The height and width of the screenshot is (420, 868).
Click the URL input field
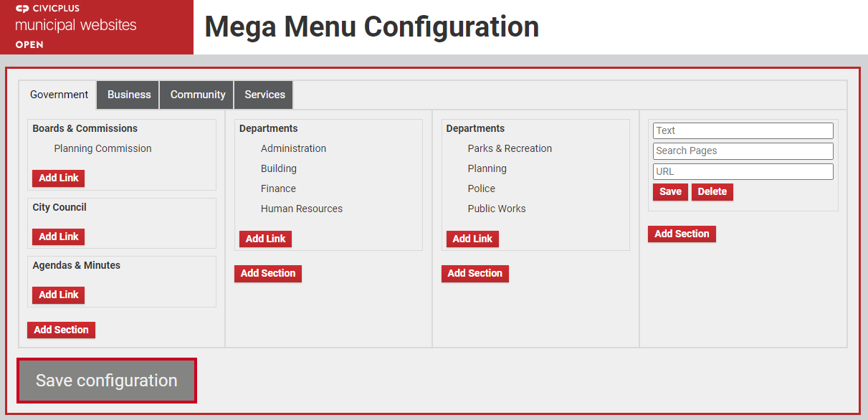tap(743, 171)
